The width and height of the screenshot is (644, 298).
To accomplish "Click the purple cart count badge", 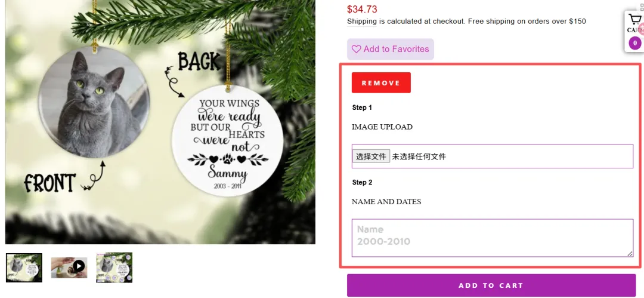I will 635,43.
